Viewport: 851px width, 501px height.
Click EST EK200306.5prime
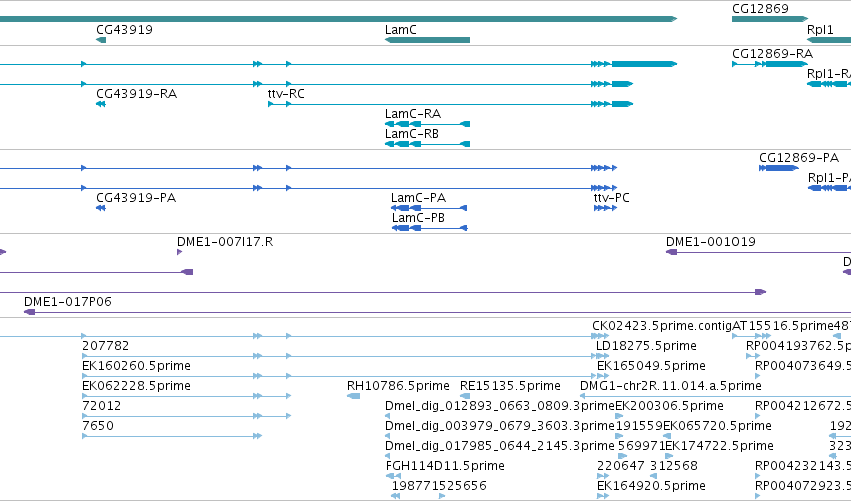(x=669, y=406)
